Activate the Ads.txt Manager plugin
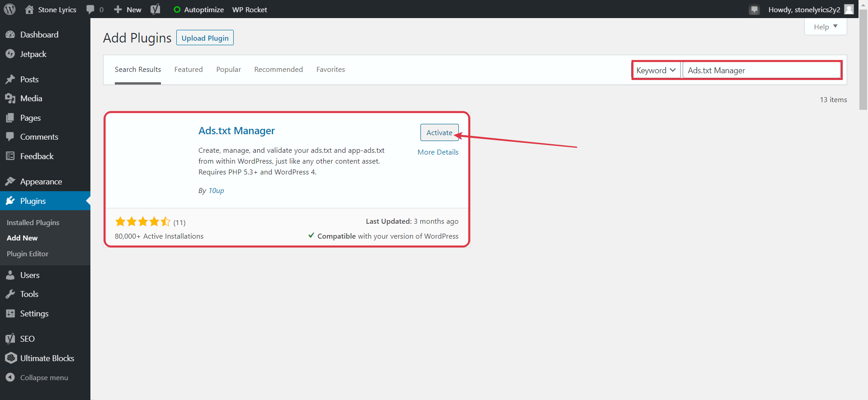The width and height of the screenshot is (868, 400). click(439, 132)
